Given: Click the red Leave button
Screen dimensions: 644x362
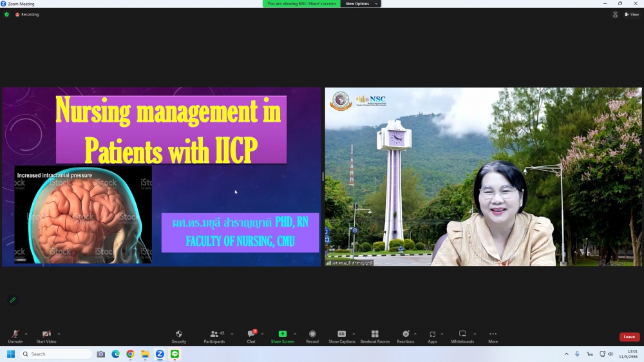Looking at the screenshot, I should pyautogui.click(x=629, y=337).
